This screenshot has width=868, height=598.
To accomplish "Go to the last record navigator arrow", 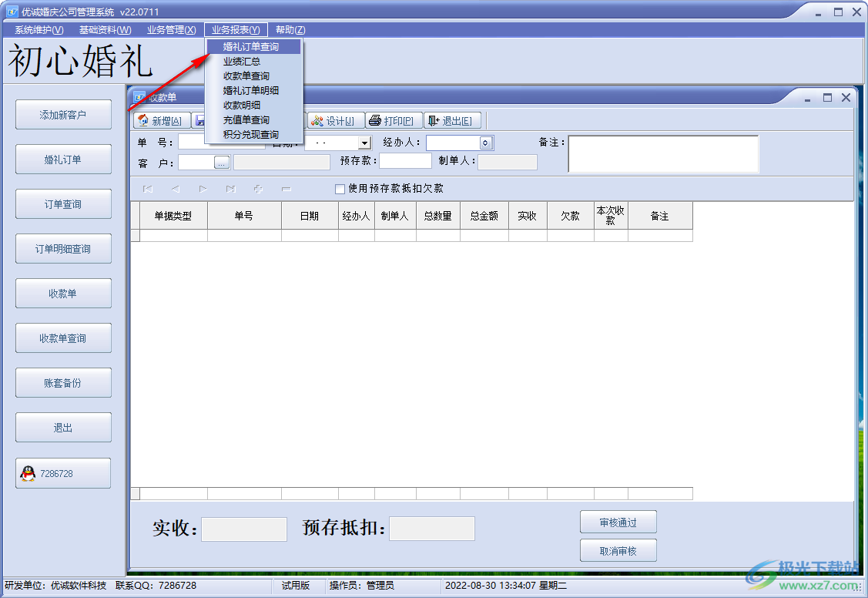I will pyautogui.click(x=231, y=190).
